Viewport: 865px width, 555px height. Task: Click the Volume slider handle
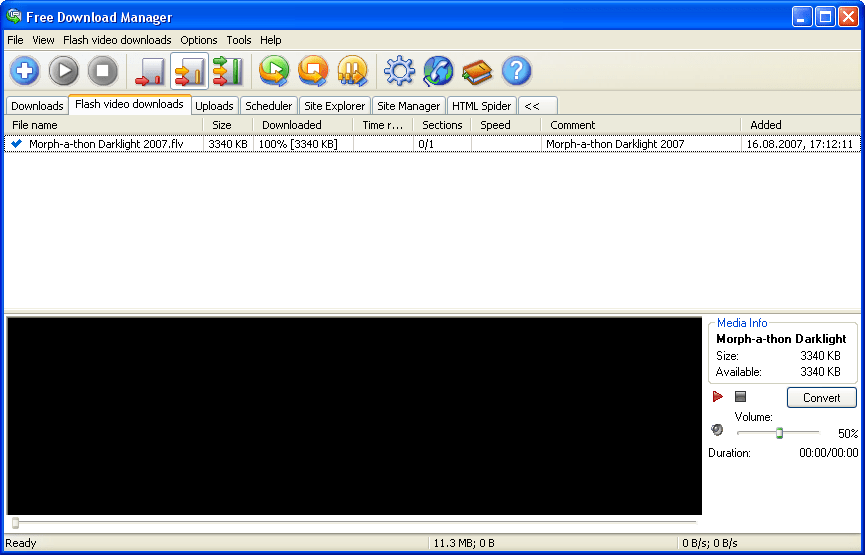pos(779,433)
